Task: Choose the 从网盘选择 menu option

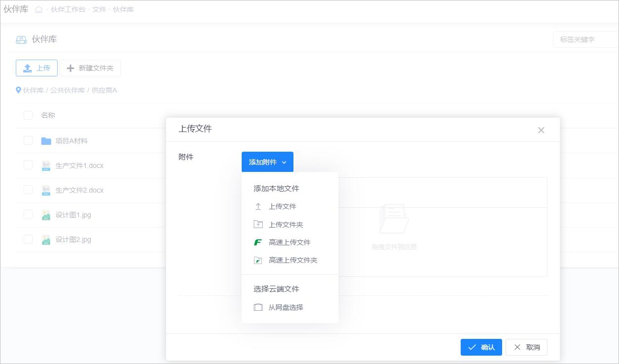Action: coord(286,307)
